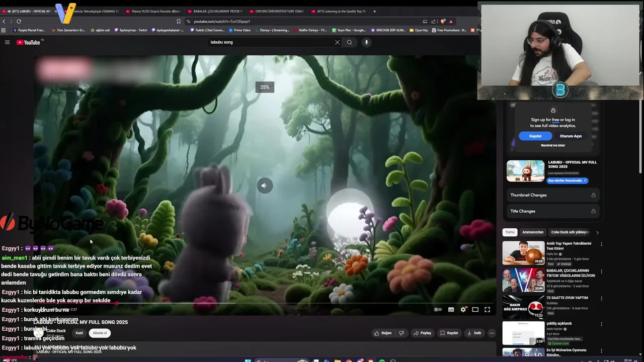Open options for 'çekiliş açıklandı' video

click(x=601, y=324)
